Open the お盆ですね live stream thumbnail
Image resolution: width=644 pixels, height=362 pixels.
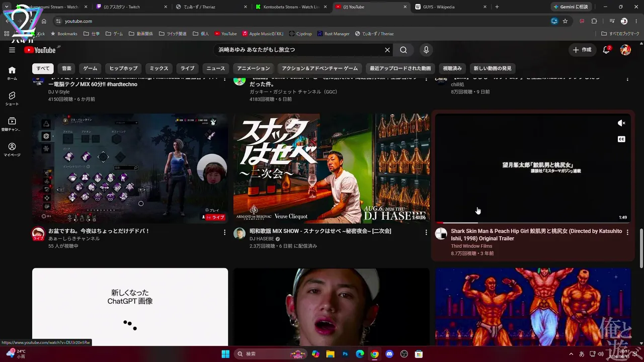pyautogui.click(x=130, y=168)
